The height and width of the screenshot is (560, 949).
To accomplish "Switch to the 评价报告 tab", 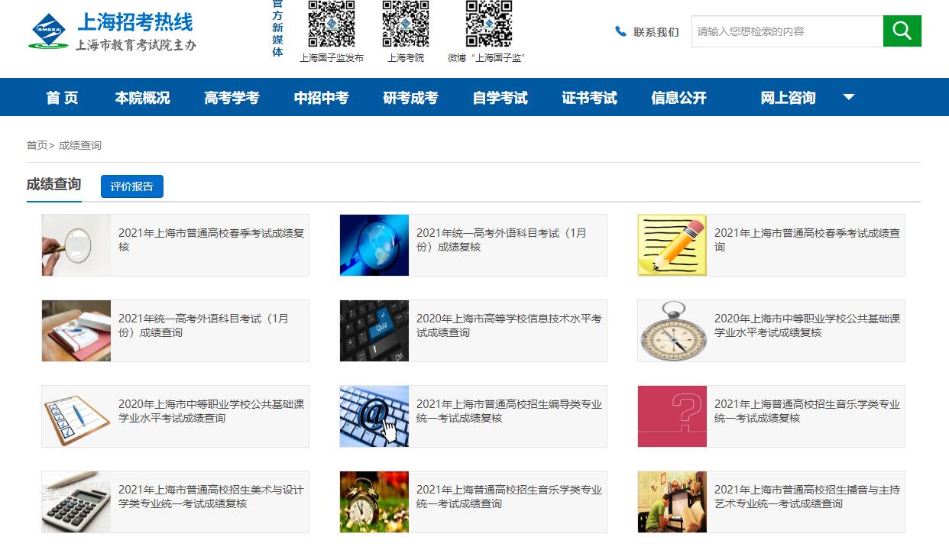I will point(132,186).
